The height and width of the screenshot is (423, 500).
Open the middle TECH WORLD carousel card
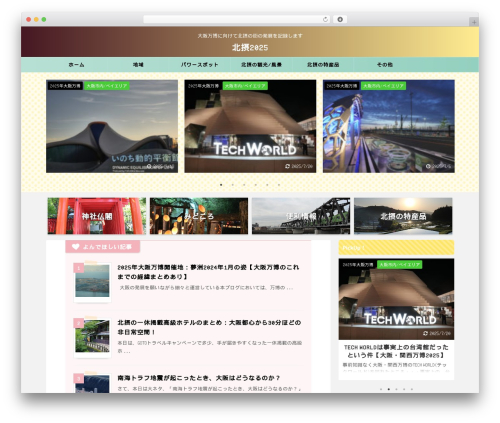(250, 126)
